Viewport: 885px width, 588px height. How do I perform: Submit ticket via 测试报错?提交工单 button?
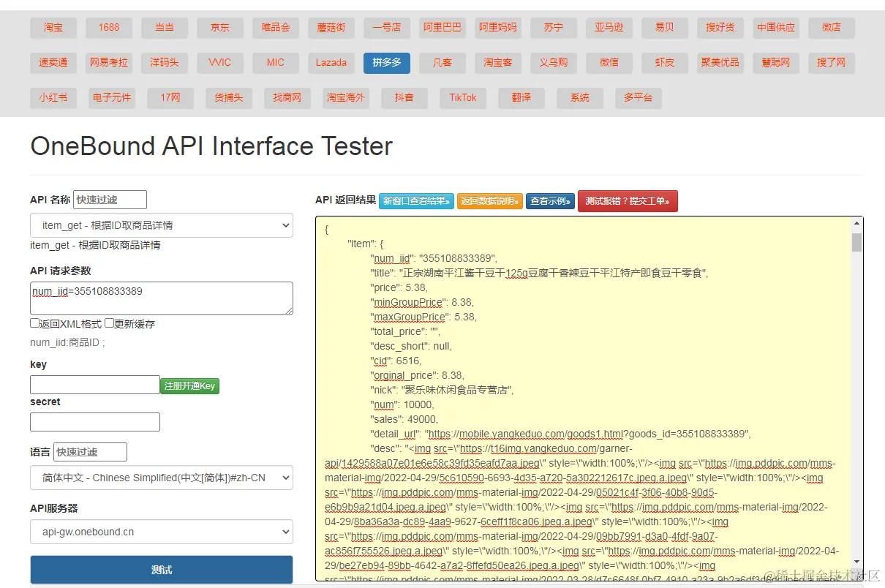628,201
